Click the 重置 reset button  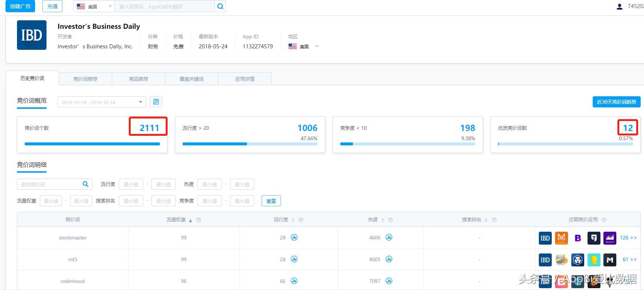click(271, 201)
